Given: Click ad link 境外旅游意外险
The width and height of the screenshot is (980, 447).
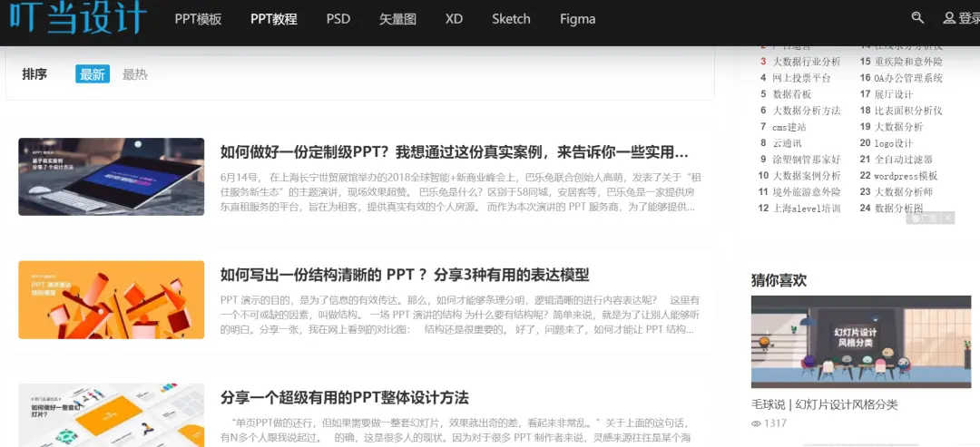Looking at the screenshot, I should tap(807, 191).
